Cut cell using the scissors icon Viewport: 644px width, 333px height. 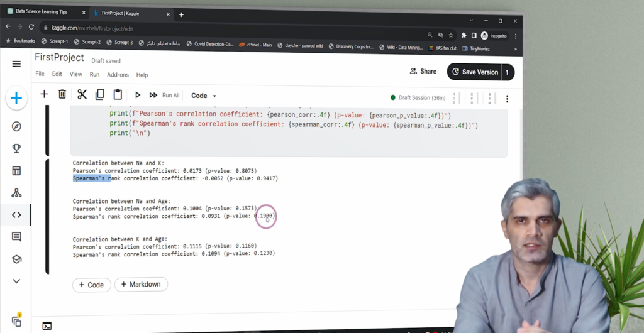click(x=82, y=94)
